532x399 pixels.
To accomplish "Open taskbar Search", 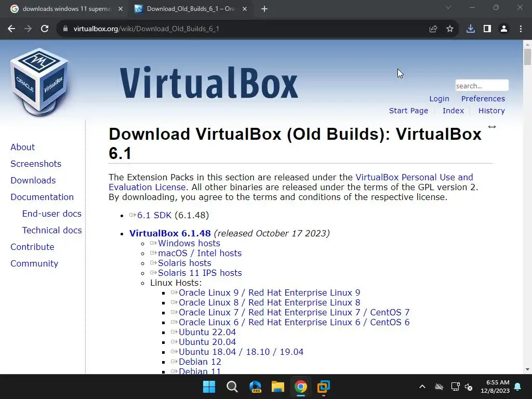I will point(232,387).
